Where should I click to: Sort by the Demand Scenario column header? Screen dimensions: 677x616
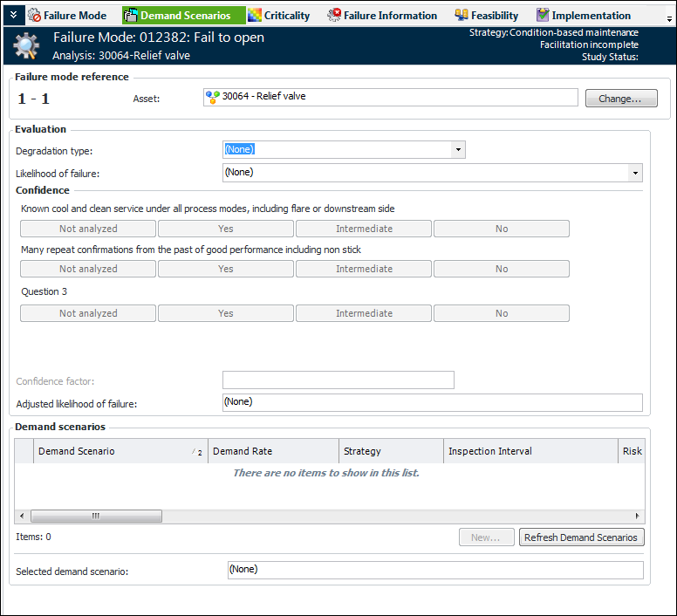point(120,451)
